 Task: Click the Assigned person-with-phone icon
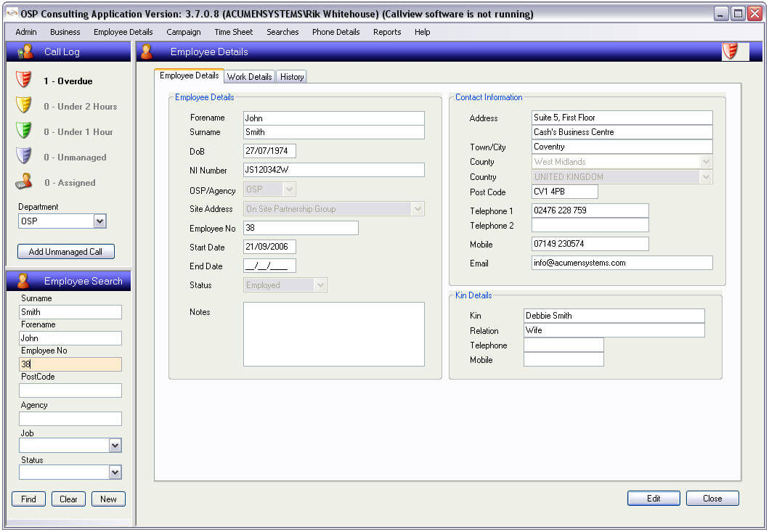23,181
